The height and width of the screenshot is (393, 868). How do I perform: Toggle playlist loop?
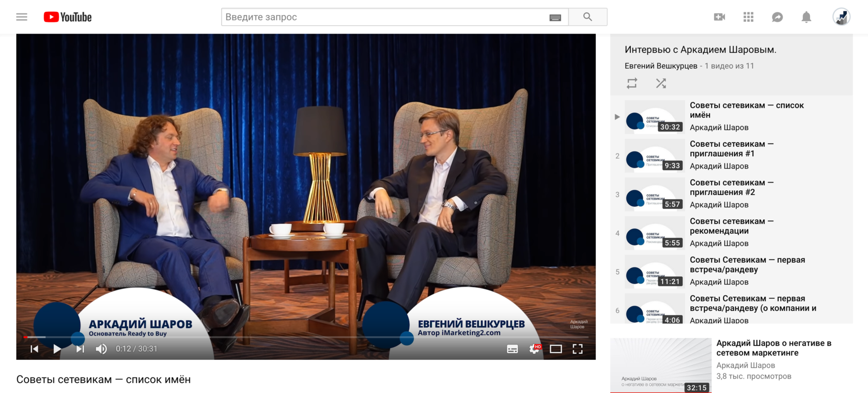632,83
